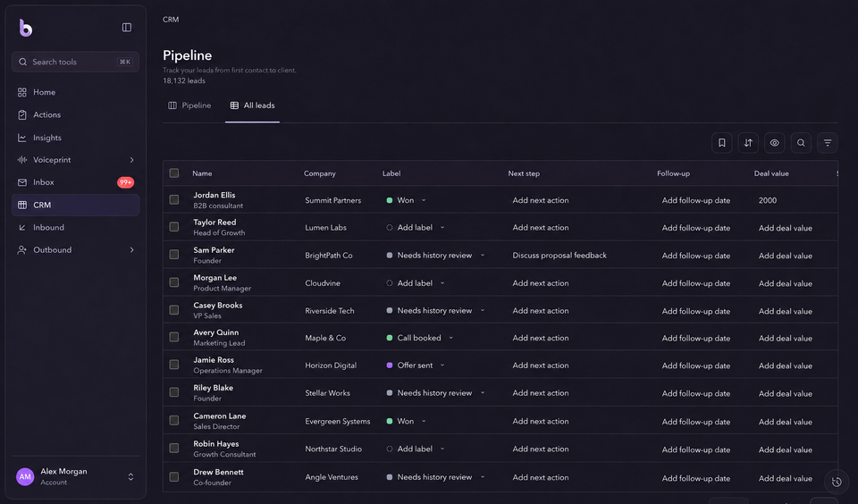Click Add deal value for Morgan Lee
The image size is (858, 504).
click(786, 283)
